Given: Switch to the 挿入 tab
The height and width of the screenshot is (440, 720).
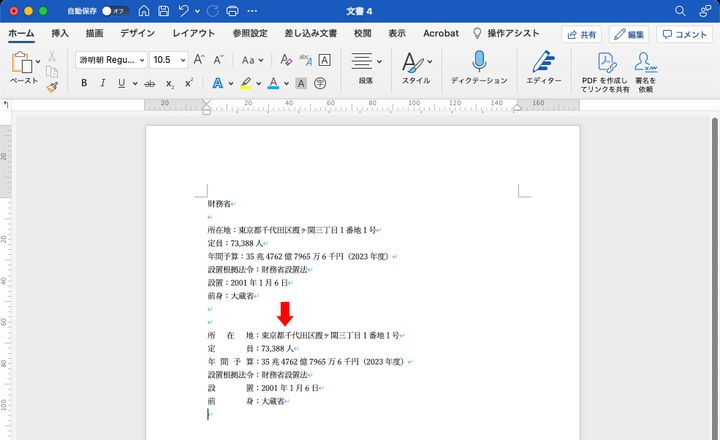Looking at the screenshot, I should [60, 34].
